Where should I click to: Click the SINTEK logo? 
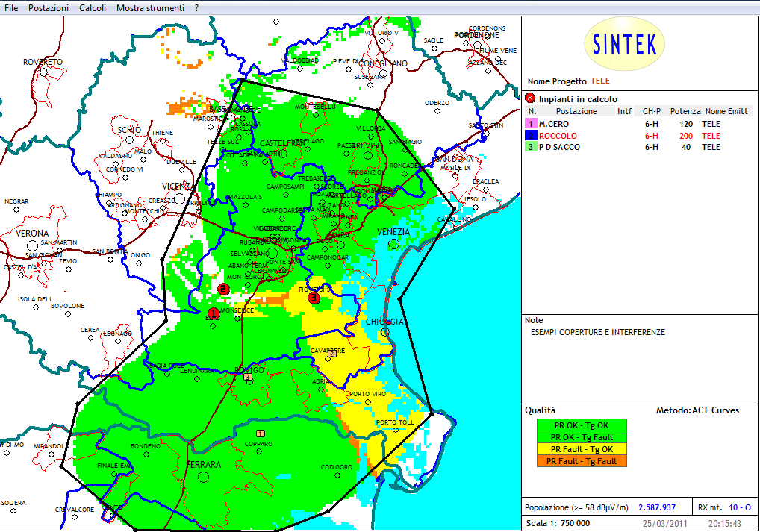pyautogui.click(x=625, y=45)
